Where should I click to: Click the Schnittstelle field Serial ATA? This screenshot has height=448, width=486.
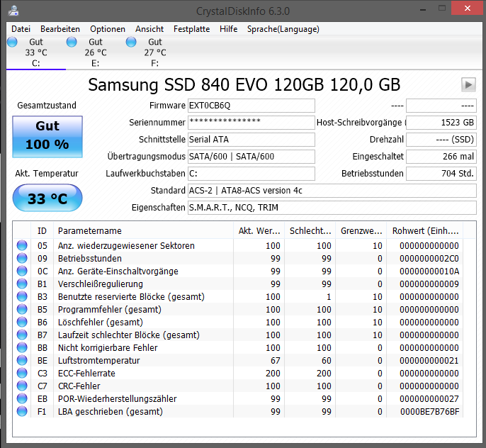(x=252, y=140)
